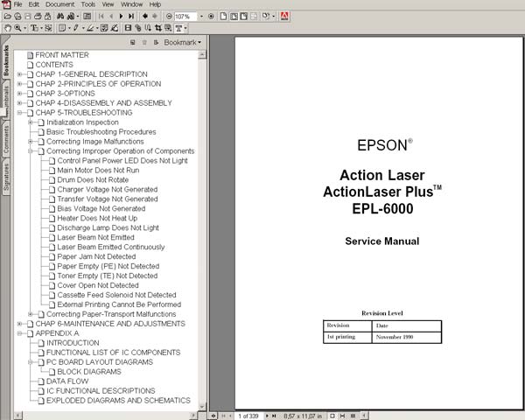Image resolution: width=525 pixels, height=420 pixels.
Task: Select the Form tool
Action: [168, 28]
